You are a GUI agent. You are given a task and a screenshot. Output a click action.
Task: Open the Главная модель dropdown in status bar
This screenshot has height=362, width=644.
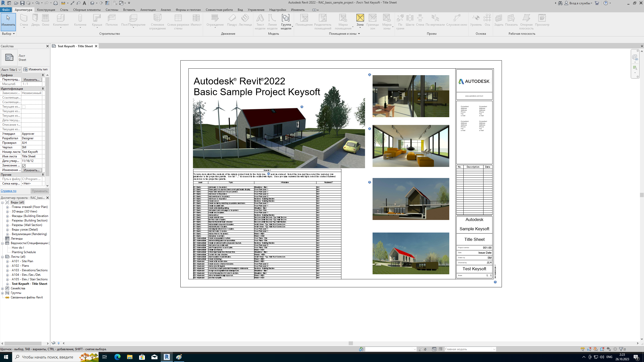pos(494,349)
